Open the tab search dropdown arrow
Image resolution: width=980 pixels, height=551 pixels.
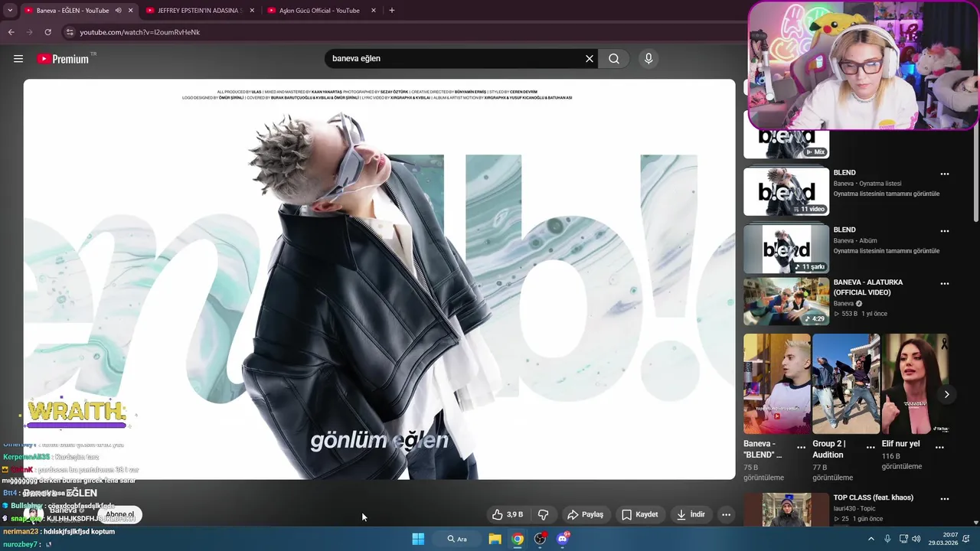click(x=10, y=11)
